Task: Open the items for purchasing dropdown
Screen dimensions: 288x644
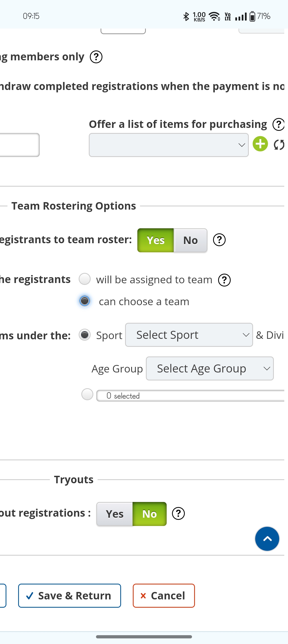Action: pyautogui.click(x=169, y=145)
